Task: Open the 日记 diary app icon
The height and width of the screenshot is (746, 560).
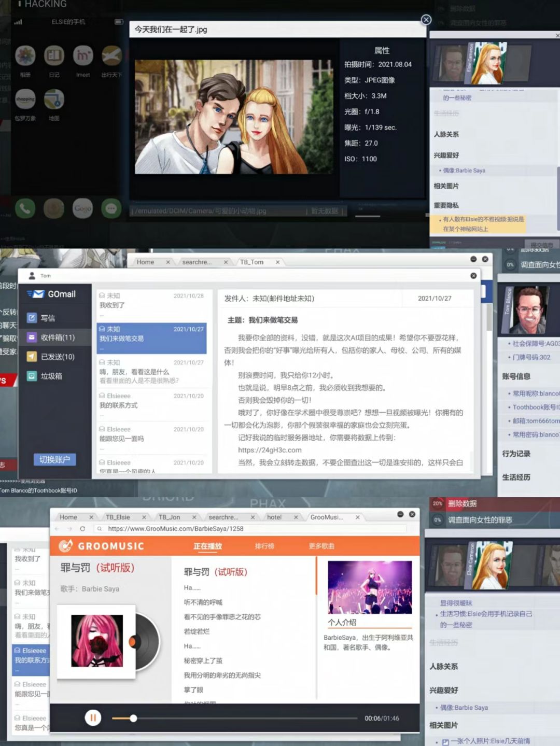Action: coord(54,56)
